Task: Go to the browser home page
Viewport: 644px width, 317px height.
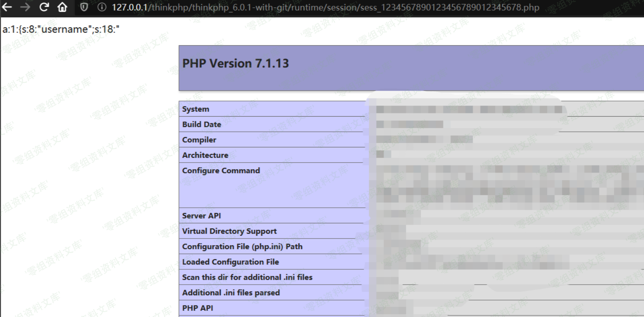Action: pos(62,7)
